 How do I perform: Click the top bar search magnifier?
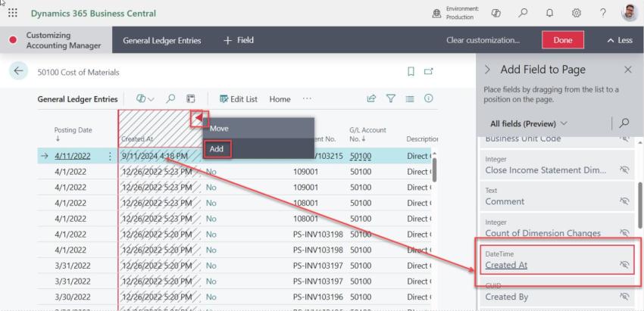(523, 13)
